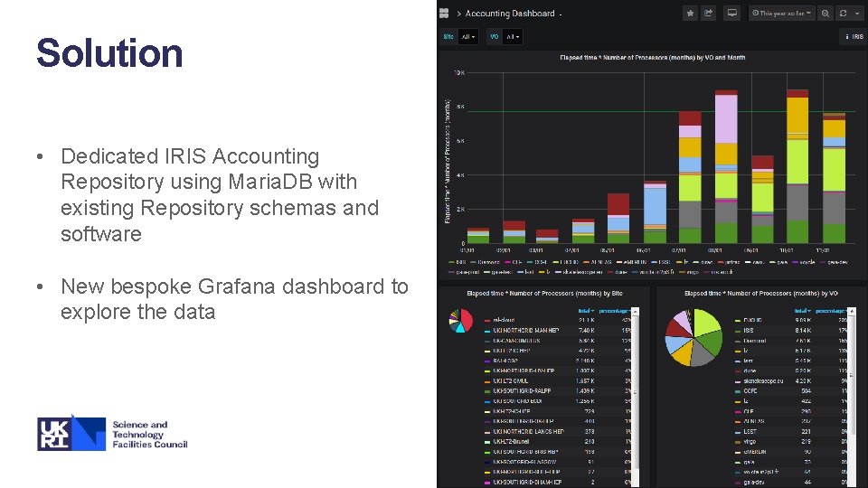Viewport: 868px width, 488px height.
Task: Select the UKI LT2 QMUL site row
Action: (558, 380)
